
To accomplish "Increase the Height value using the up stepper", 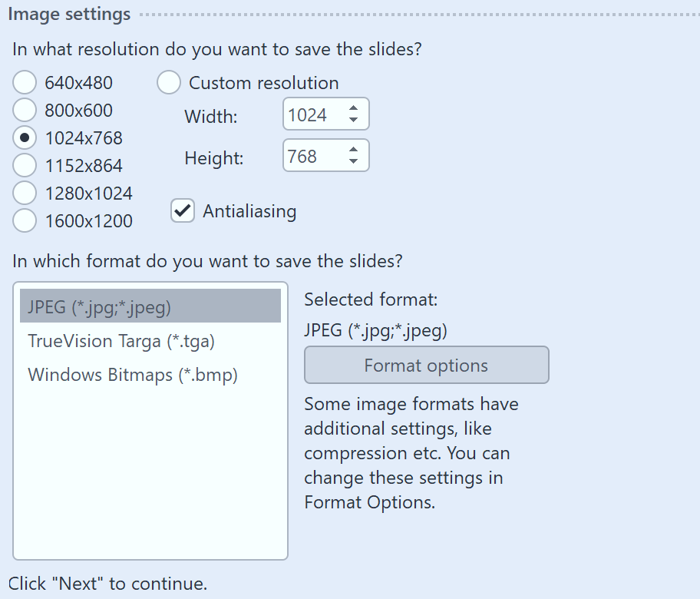I will 354,148.
